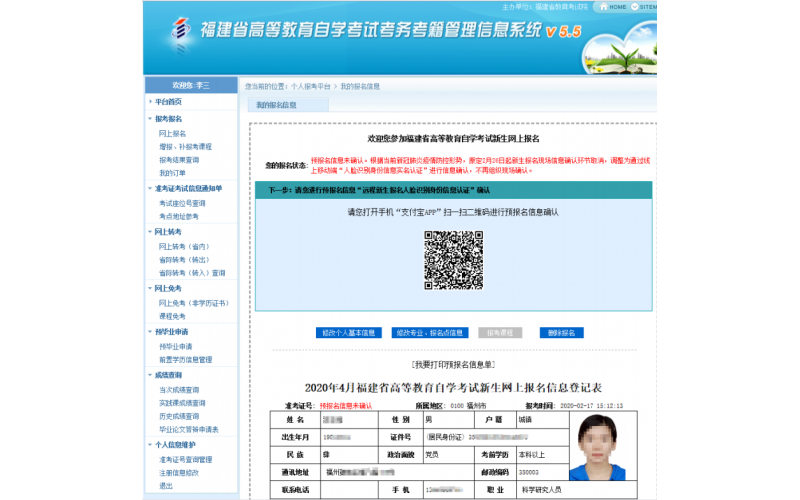Click the 删除报名 button

(x=562, y=333)
